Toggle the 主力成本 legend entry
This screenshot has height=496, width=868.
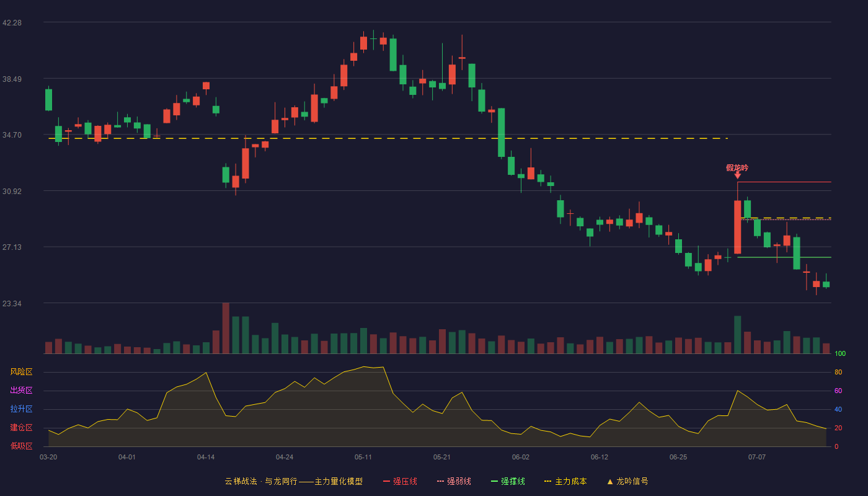tap(565, 481)
